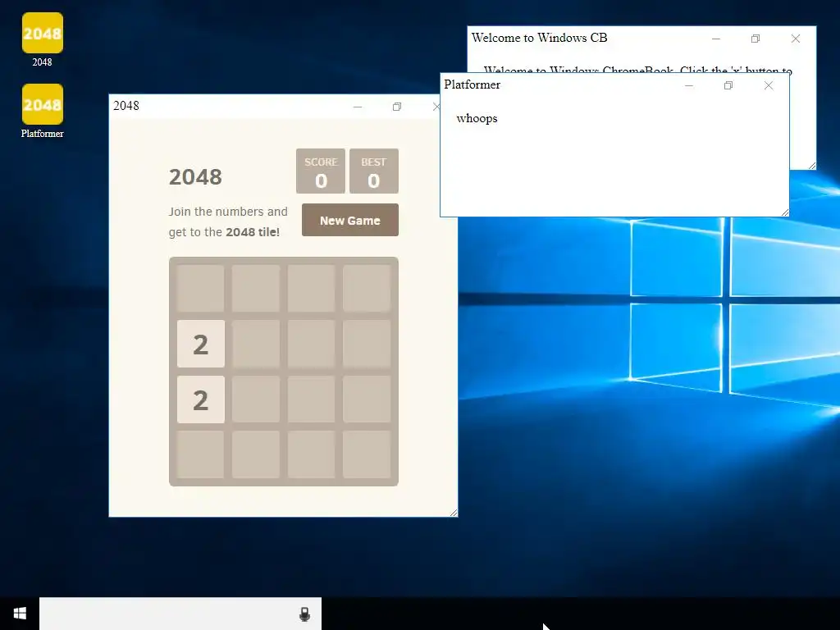840x630 pixels.
Task: Close the 2048 window
Action: click(x=436, y=107)
